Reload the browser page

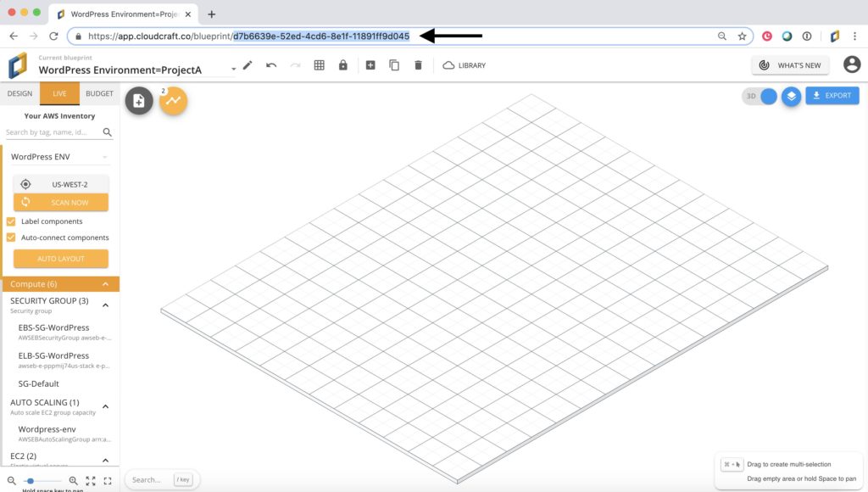pyautogui.click(x=53, y=36)
